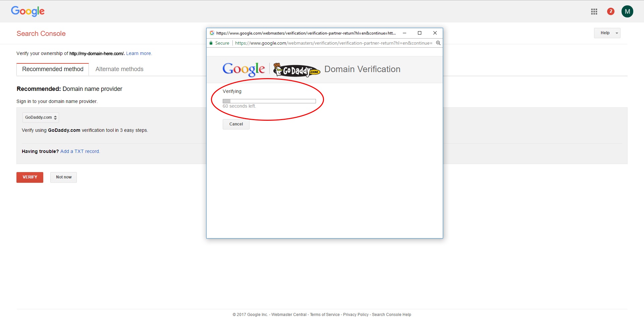Click the http://my-domain-here.com/ domain text

97,53
